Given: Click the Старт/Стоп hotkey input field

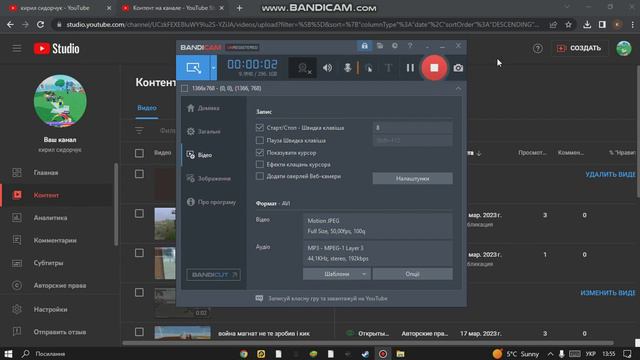Looking at the screenshot, I should (412, 128).
